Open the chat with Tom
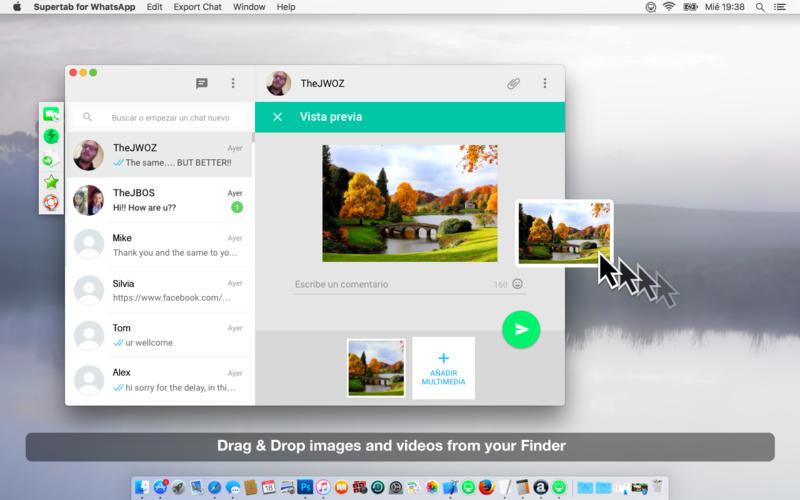Screen dimensions: 800x500 tap(159, 335)
